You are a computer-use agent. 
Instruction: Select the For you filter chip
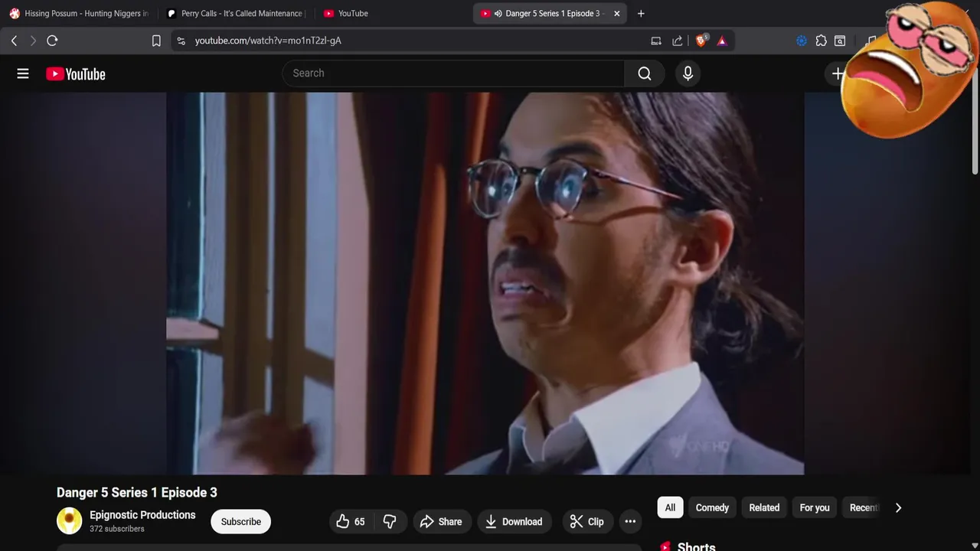815,507
